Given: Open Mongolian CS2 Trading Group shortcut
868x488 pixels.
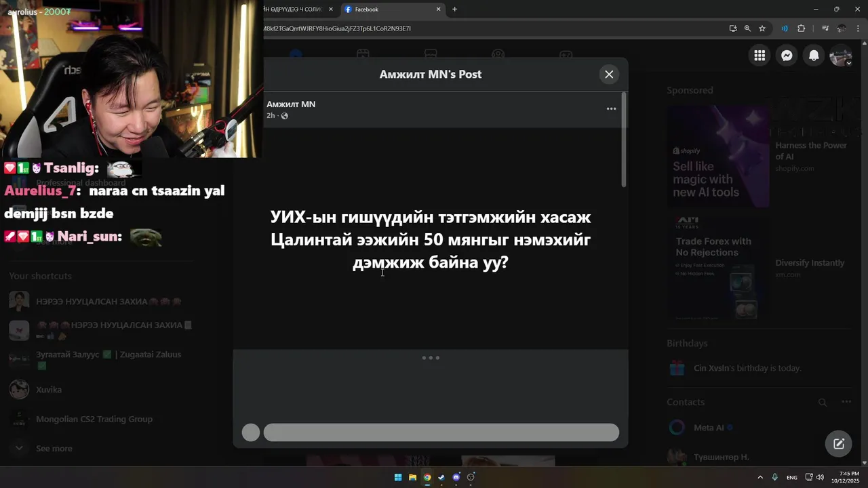Looking at the screenshot, I should point(94,420).
